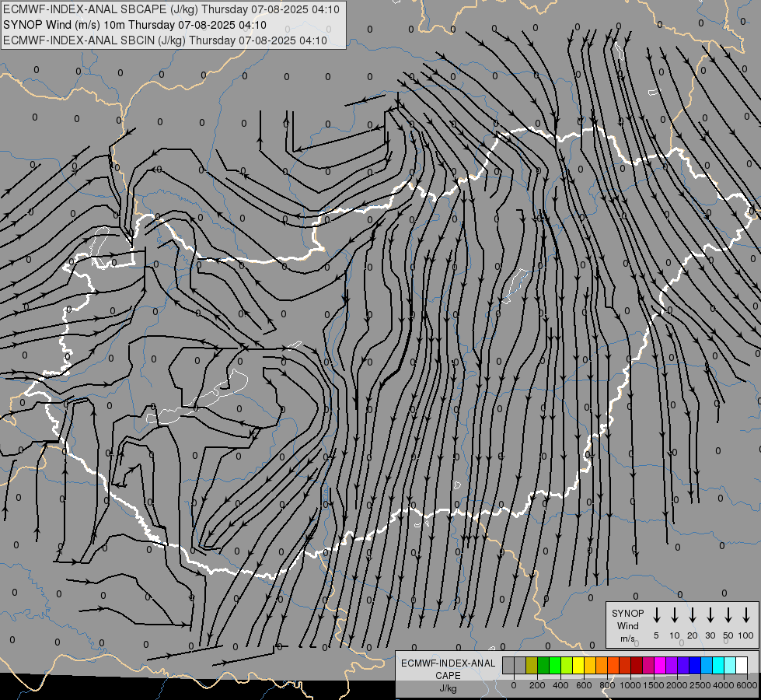Select the bright green CAPE swatch
The width and height of the screenshot is (761, 700).
[555, 665]
